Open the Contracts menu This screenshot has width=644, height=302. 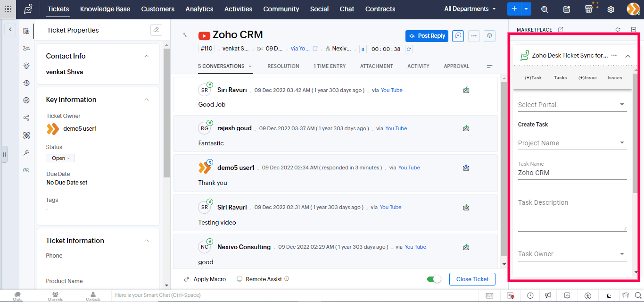pos(380,9)
